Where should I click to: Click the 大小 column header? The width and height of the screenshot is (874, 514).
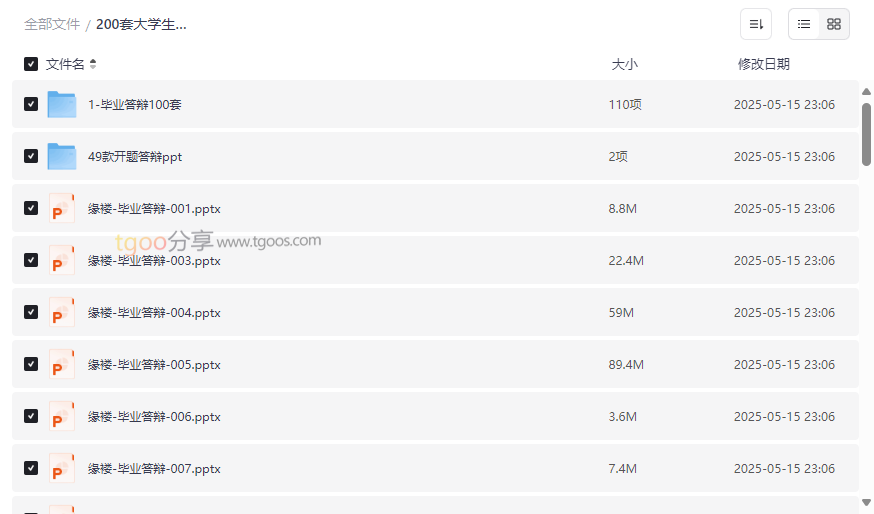tap(624, 64)
